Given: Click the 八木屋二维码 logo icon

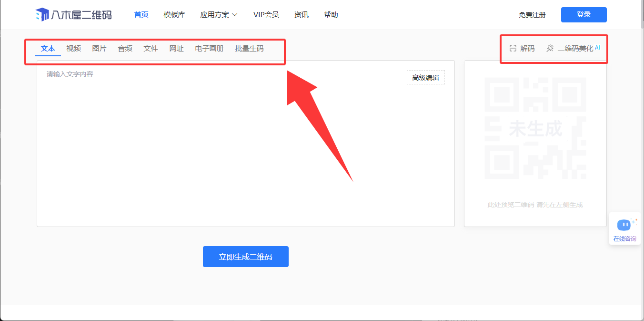Looking at the screenshot, I should [42, 15].
